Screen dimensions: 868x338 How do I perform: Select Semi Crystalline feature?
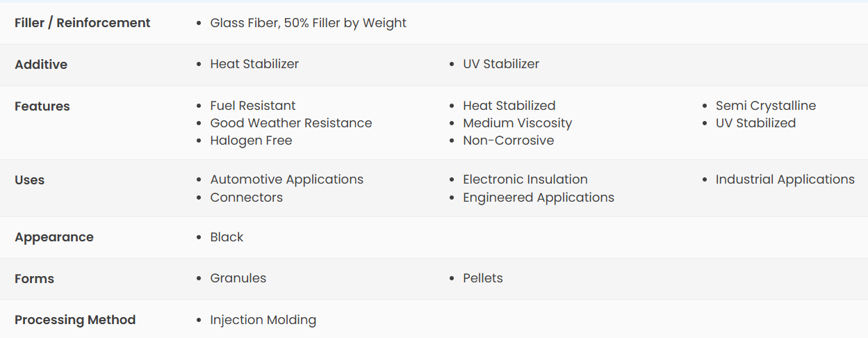(x=766, y=106)
